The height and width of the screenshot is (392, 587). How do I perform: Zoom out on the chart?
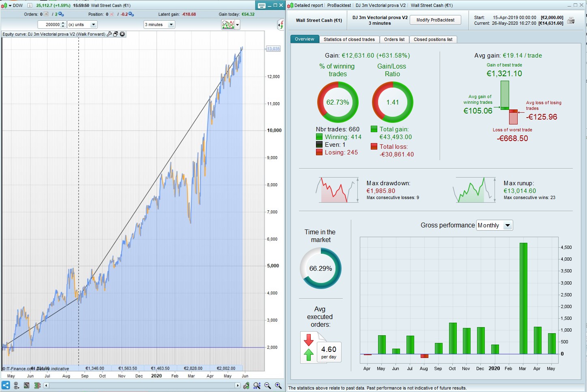coord(268,386)
